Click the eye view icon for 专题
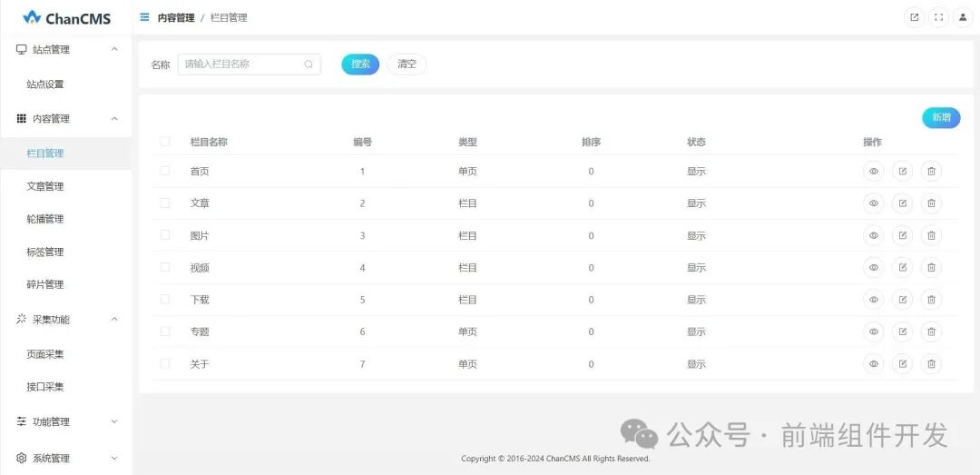Image resolution: width=980 pixels, height=475 pixels. pos(874,332)
